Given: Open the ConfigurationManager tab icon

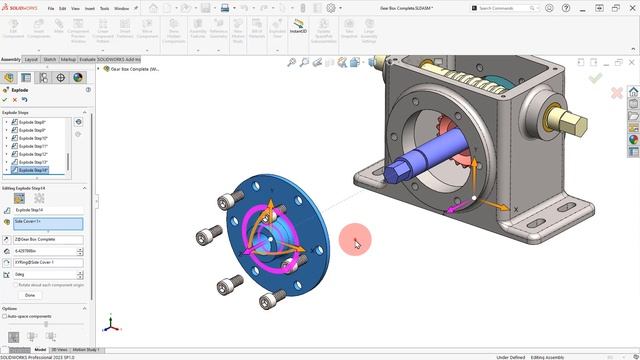Looking at the screenshot, I should 43,77.
